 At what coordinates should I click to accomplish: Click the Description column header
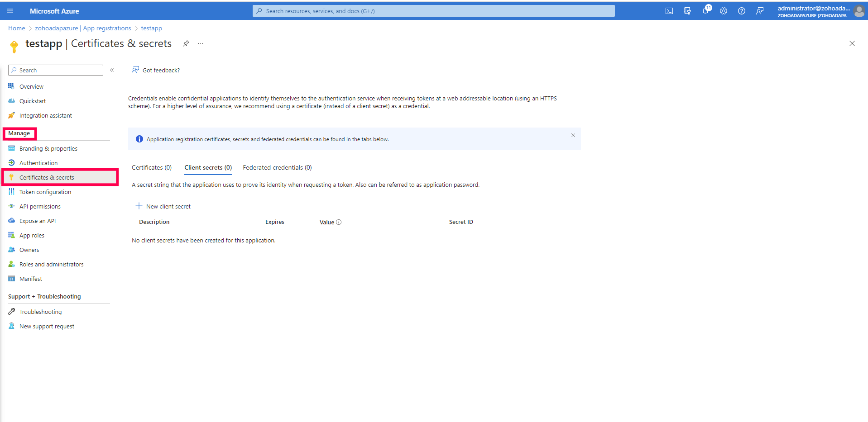pyautogui.click(x=154, y=222)
